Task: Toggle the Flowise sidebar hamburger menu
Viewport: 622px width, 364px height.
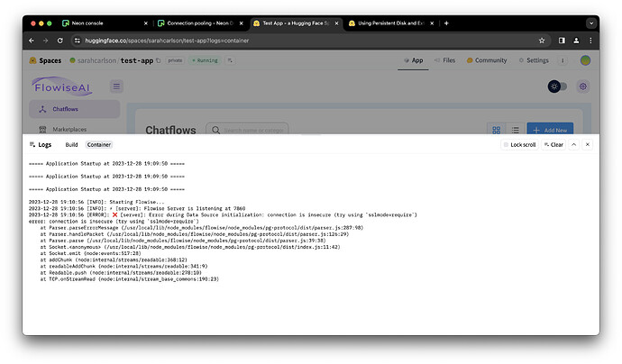Action: click(116, 86)
